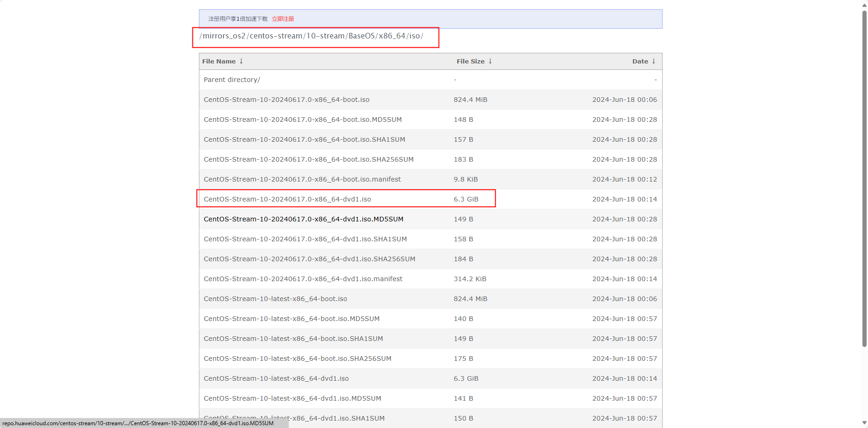This screenshot has width=868, height=428.
Task: Click the 9.8 KiB size of boot.iso.manifest
Action: 466,179
